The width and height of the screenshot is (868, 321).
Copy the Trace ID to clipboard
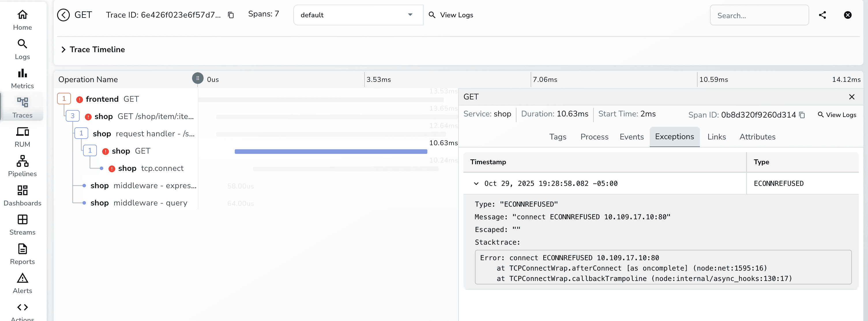pyautogui.click(x=231, y=15)
